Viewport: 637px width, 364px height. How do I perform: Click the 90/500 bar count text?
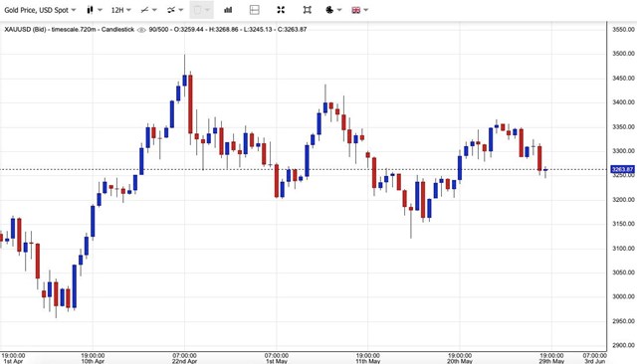158,30
